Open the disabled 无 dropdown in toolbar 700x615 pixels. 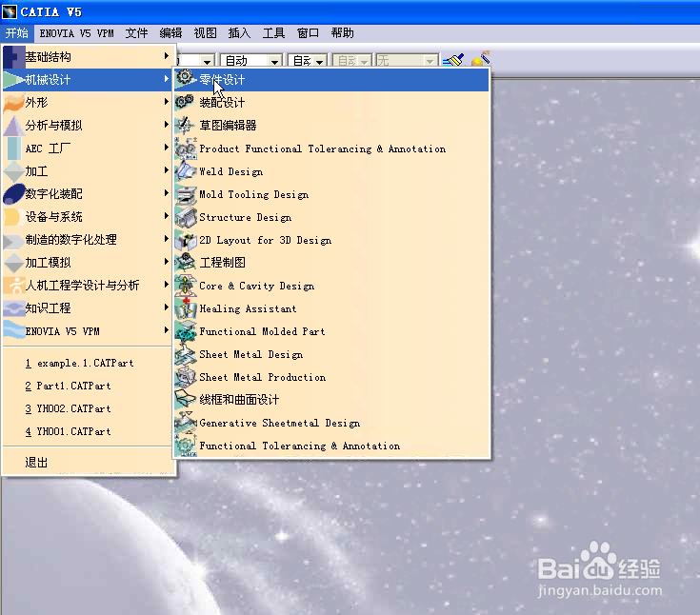pos(430,61)
